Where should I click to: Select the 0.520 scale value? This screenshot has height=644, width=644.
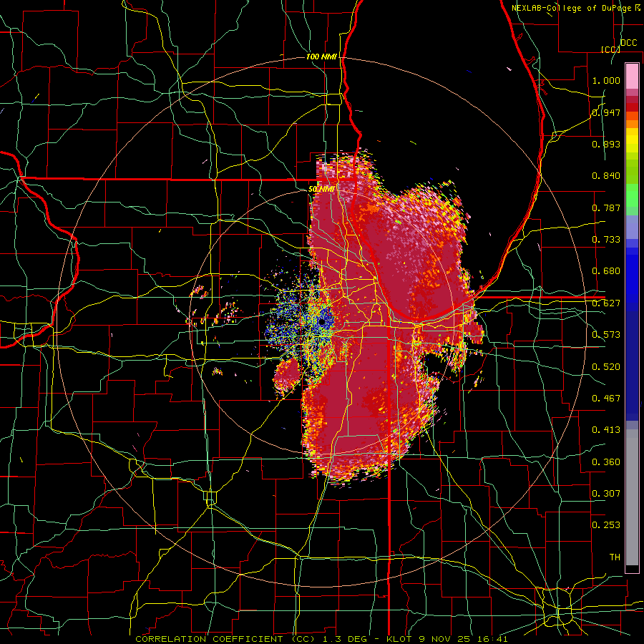[x=606, y=367]
